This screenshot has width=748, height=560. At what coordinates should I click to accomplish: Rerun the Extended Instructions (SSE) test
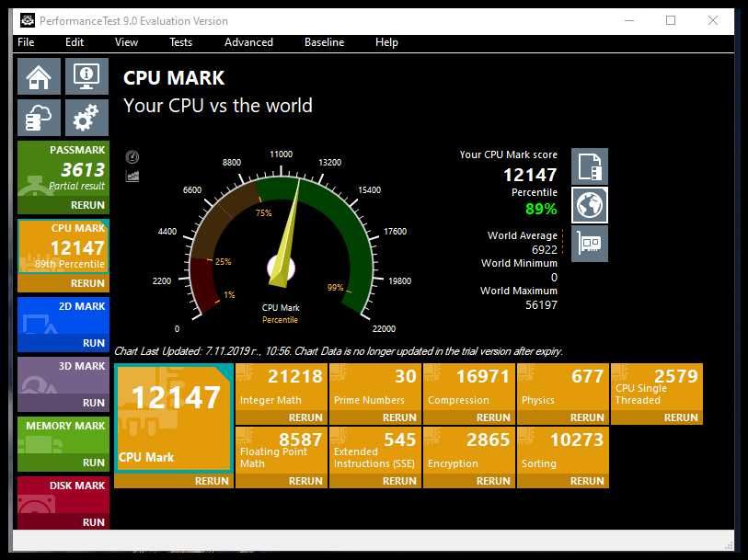tap(375, 481)
